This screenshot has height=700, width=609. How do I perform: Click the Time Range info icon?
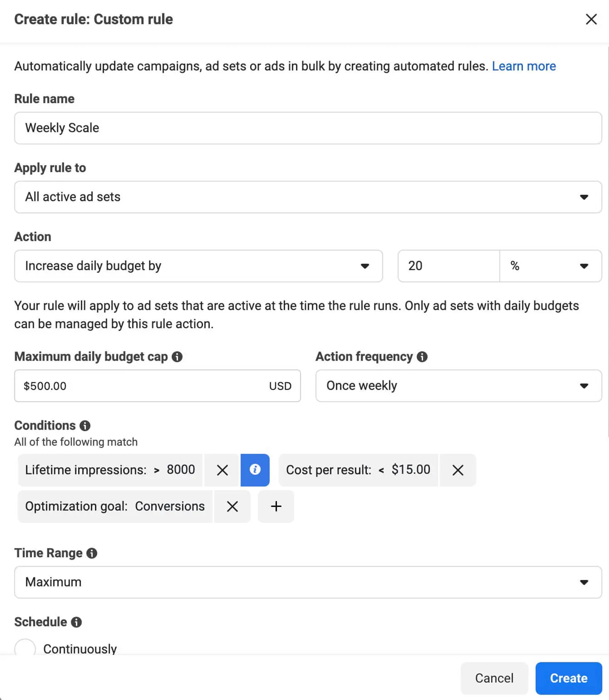pyautogui.click(x=91, y=553)
